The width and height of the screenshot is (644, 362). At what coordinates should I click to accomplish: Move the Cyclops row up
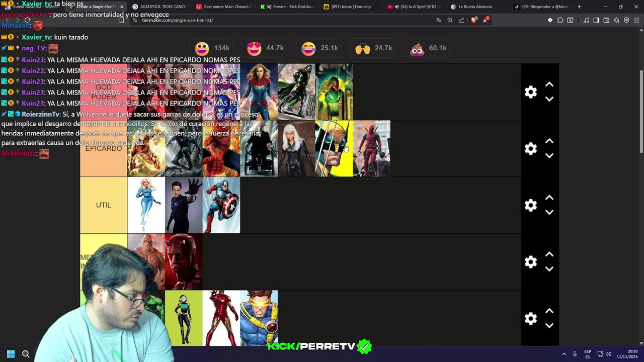(x=549, y=311)
